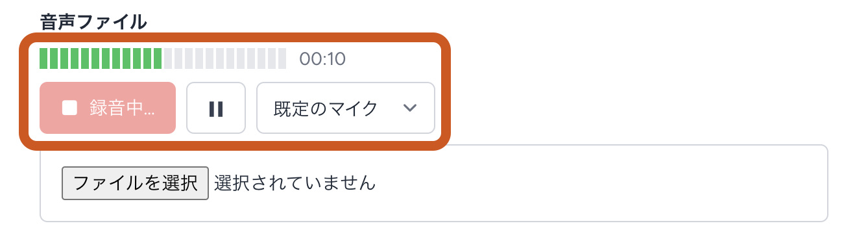Click the last green bar before grey
Screen dimensions: 868x243
click(x=158, y=58)
